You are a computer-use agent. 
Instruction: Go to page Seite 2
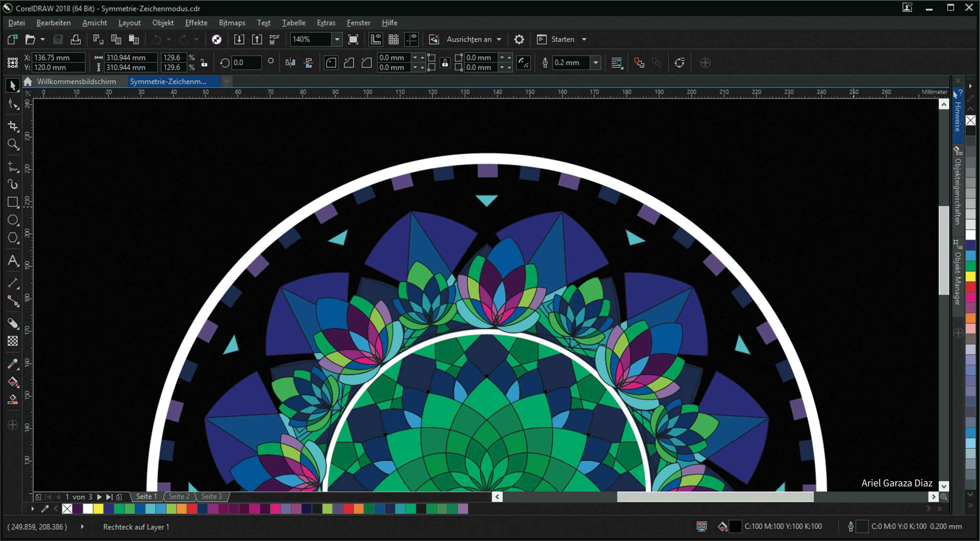pos(179,497)
